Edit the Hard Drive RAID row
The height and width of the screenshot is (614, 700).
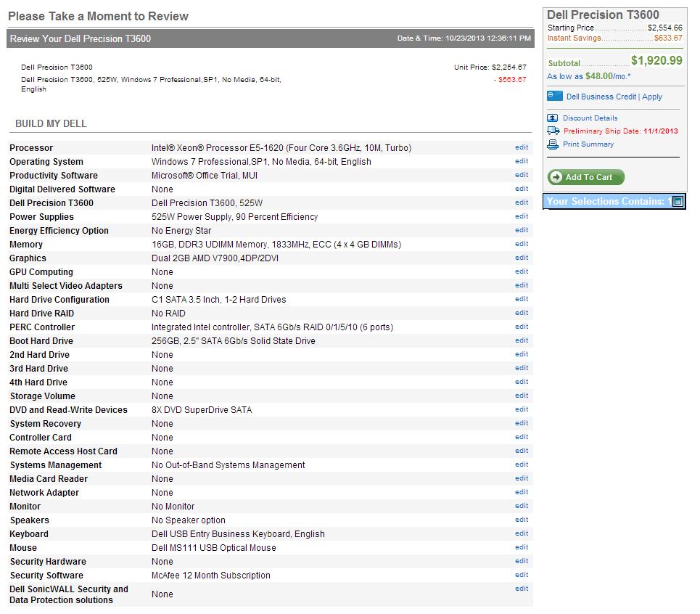coord(522,313)
